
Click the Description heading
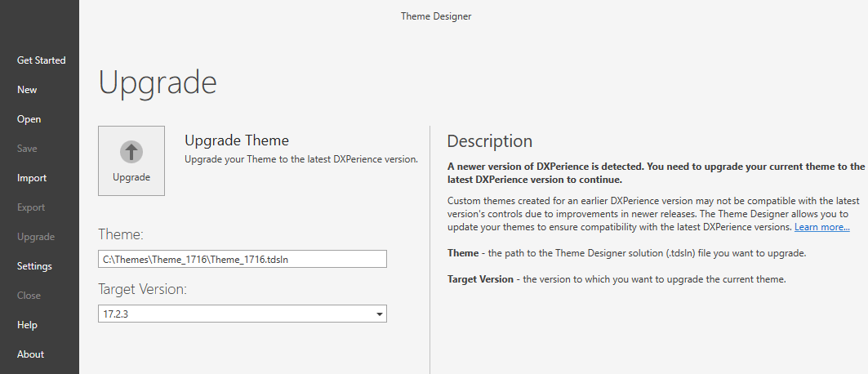tap(490, 141)
